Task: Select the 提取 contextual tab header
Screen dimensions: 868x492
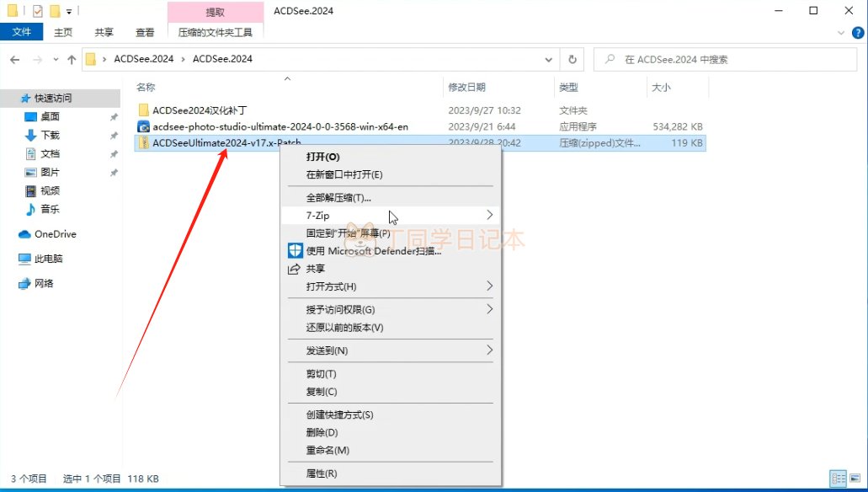Action: [216, 12]
